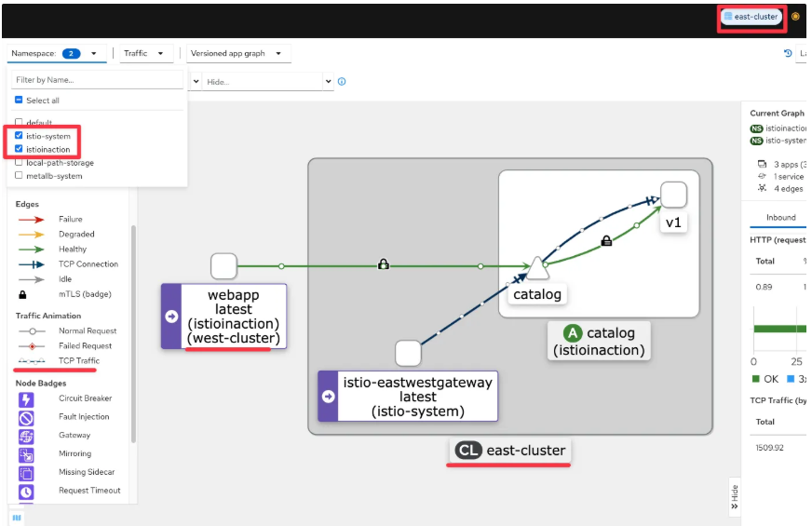Click the 1509.92 TCP traffic total value
The width and height of the screenshot is (812, 526).
769,448
